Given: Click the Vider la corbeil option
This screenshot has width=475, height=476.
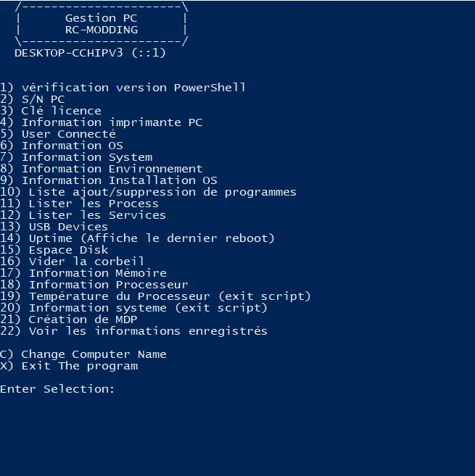Looking at the screenshot, I should pos(72,262).
